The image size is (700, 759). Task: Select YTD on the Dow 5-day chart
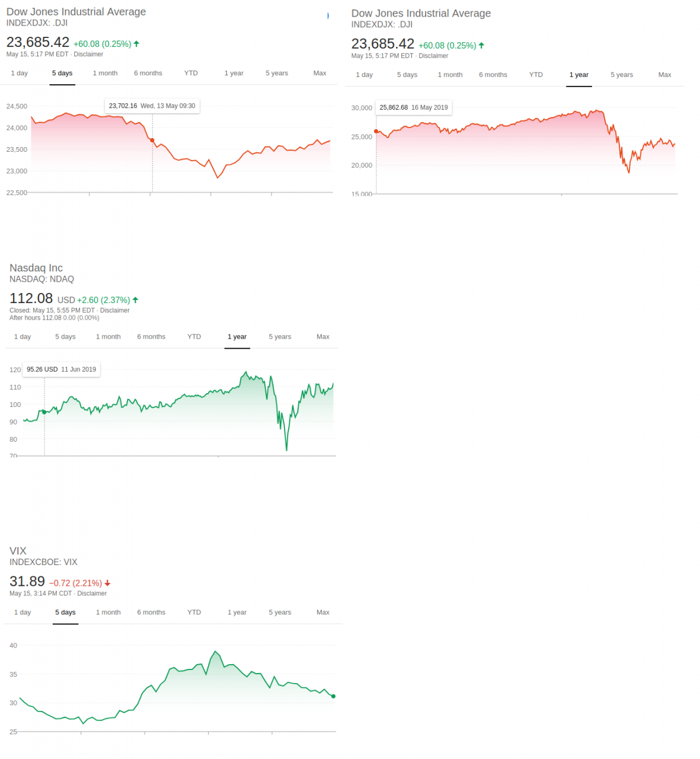191,74
